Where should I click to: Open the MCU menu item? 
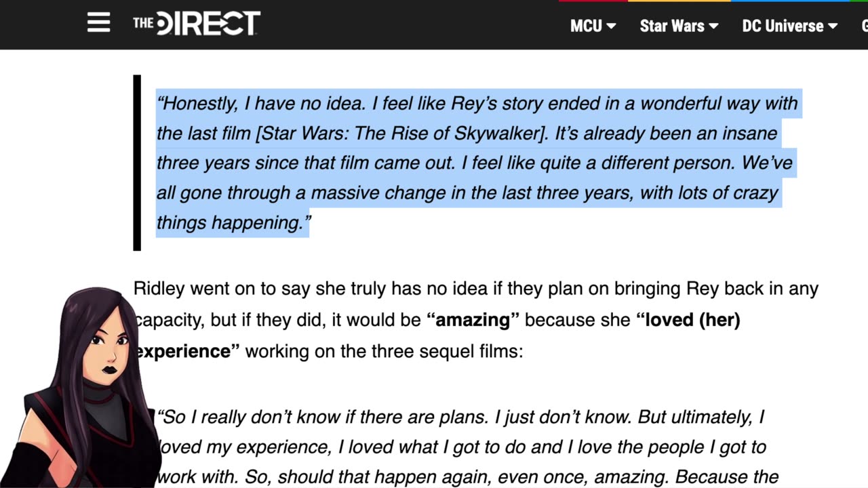(x=586, y=26)
